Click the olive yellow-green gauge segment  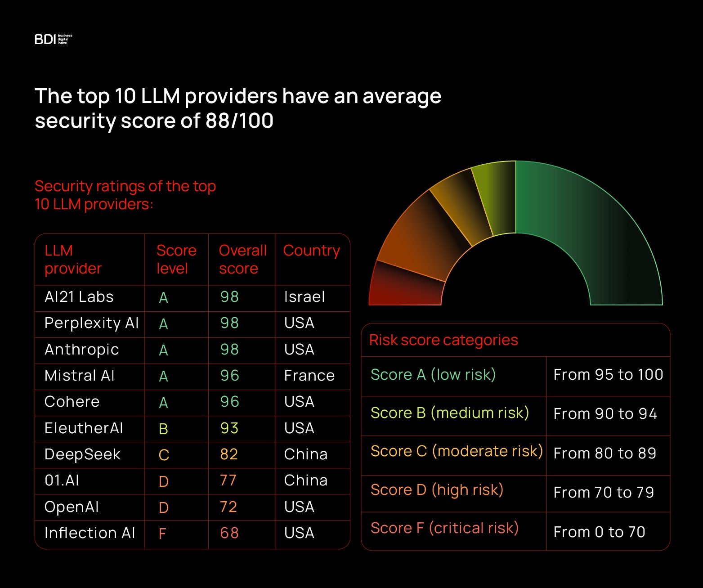pyautogui.click(x=495, y=198)
